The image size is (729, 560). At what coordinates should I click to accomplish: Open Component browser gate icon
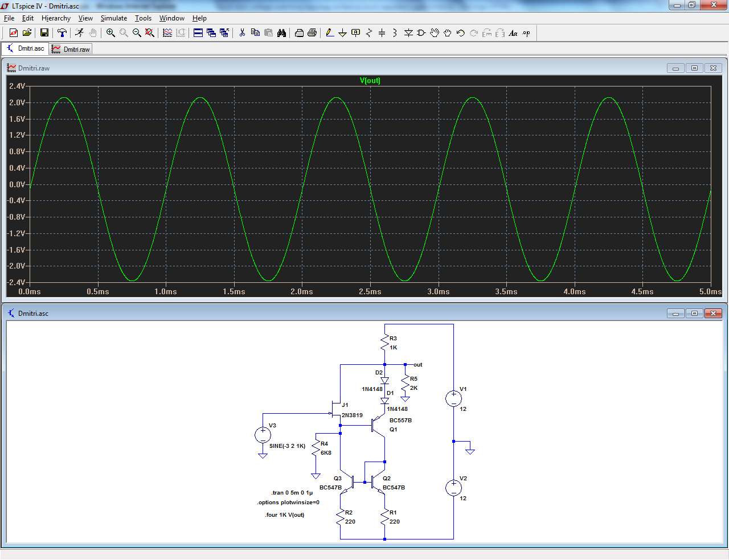click(421, 33)
